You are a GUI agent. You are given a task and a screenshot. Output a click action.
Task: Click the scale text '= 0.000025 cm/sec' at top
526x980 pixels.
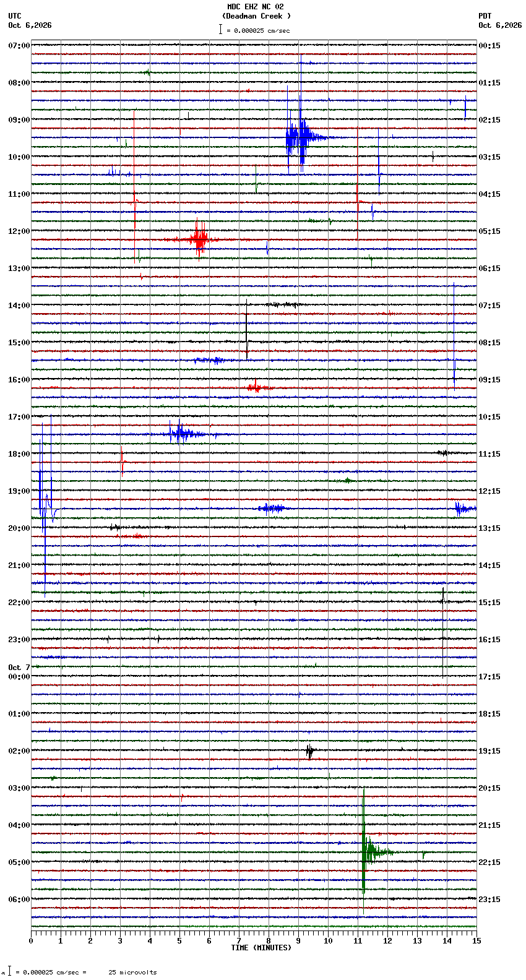258,30
